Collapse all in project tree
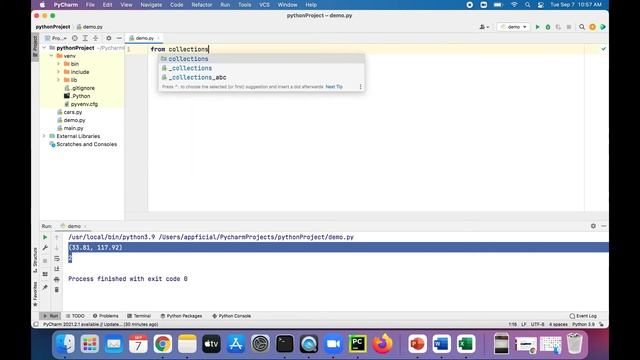This screenshot has height=360, width=640. (x=96, y=38)
